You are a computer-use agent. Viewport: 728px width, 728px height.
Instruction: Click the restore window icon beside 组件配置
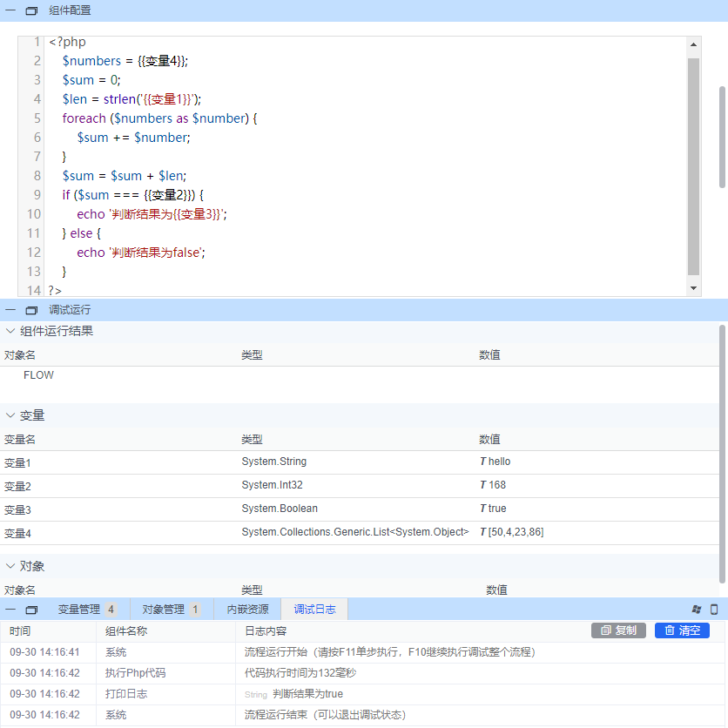click(32, 11)
